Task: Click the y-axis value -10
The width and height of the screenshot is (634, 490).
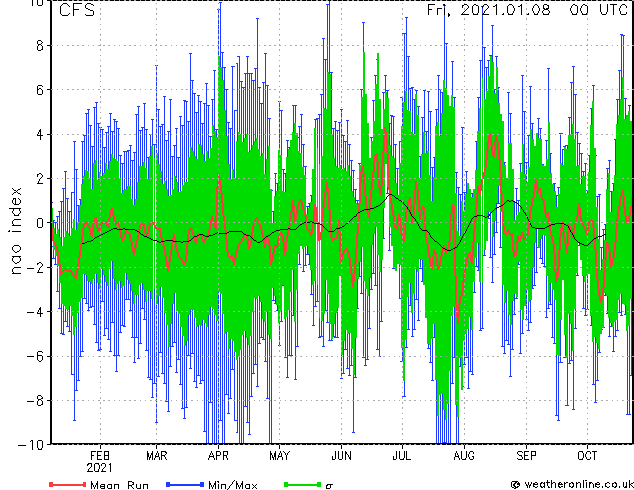Action: [x=31, y=445]
